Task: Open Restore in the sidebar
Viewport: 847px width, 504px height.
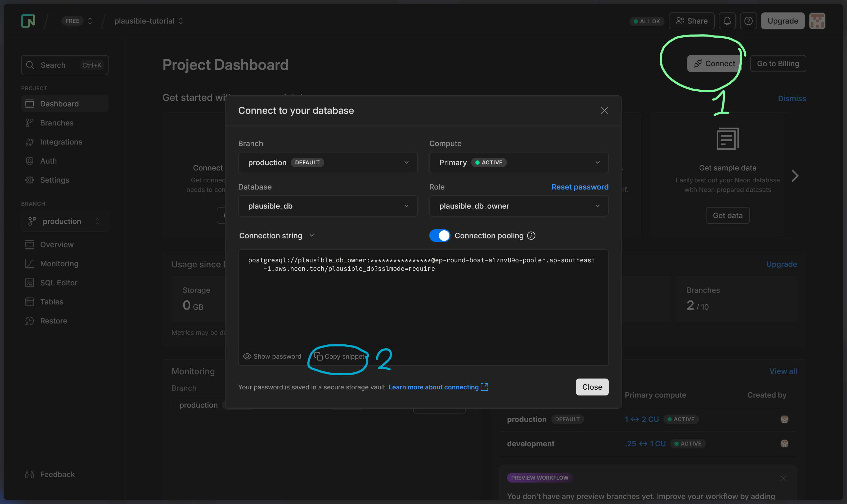Action: point(65,320)
